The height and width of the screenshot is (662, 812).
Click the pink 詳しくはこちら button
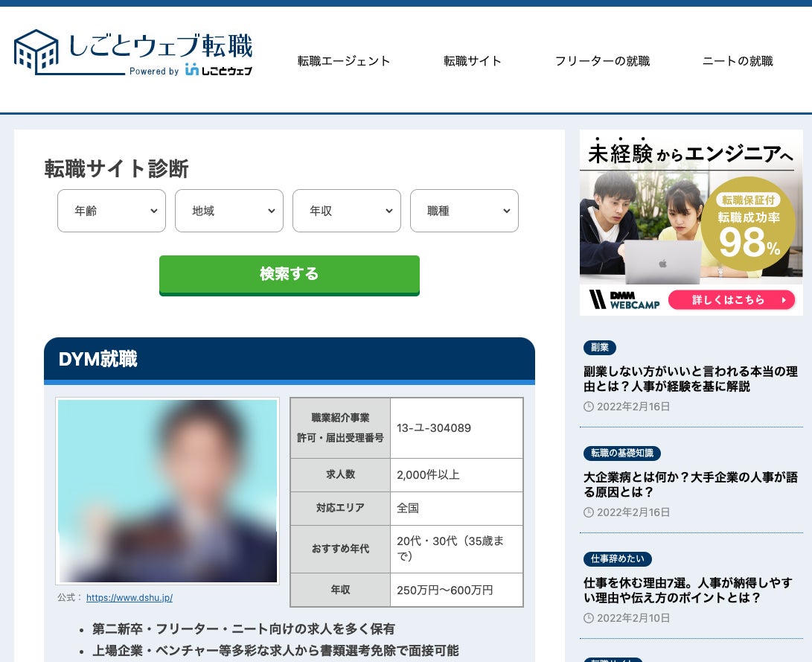(731, 300)
